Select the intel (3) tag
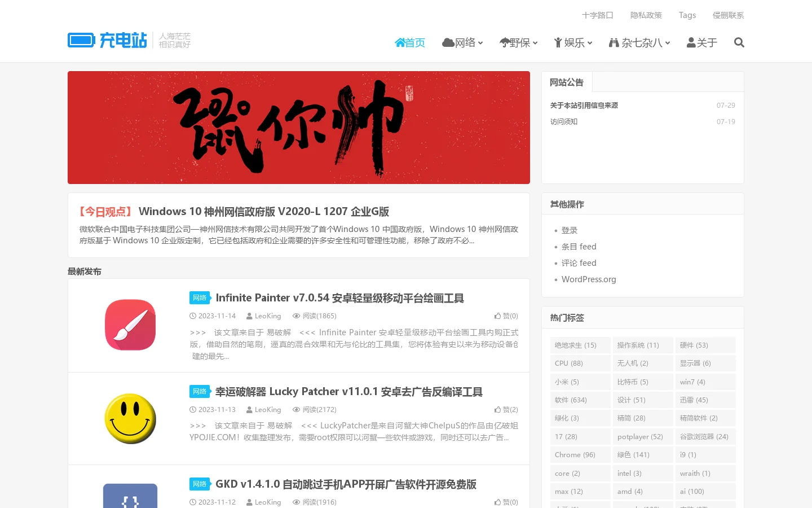This screenshot has width=812, height=508. (x=643, y=474)
